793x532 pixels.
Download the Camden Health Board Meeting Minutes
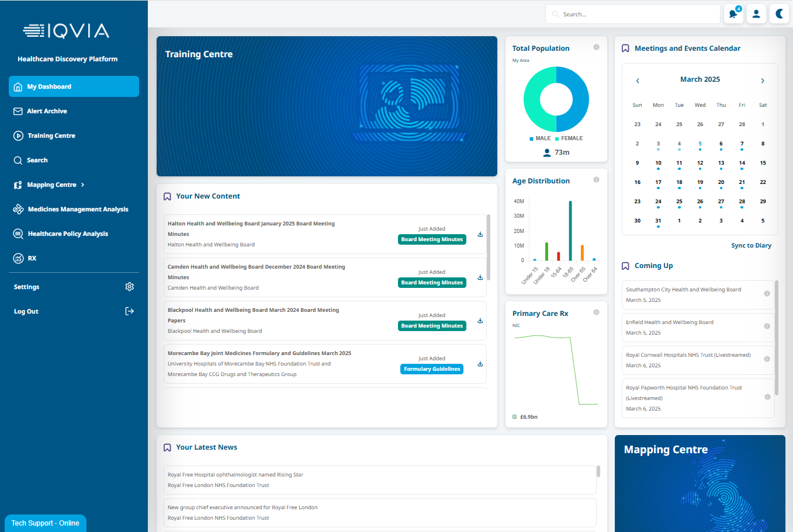(x=480, y=277)
